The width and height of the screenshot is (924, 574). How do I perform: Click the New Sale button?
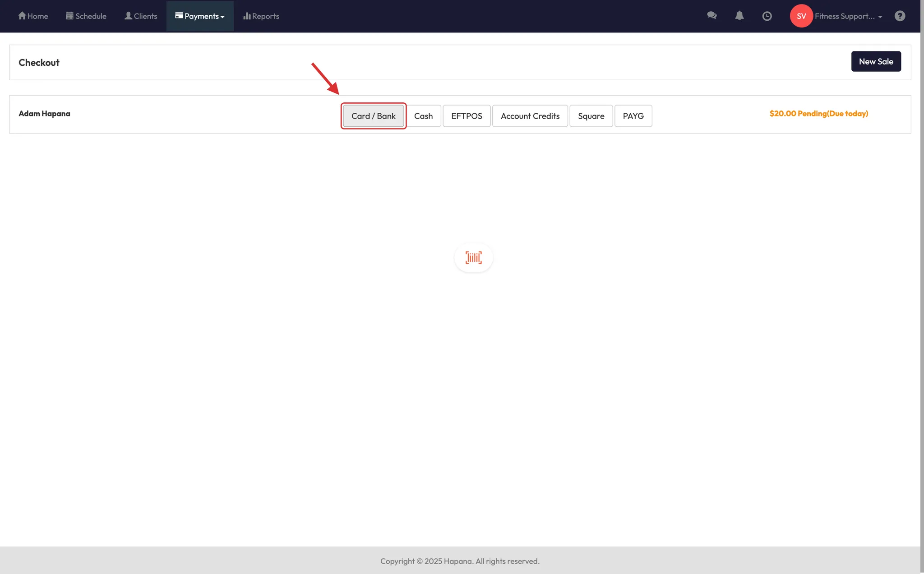pyautogui.click(x=875, y=61)
